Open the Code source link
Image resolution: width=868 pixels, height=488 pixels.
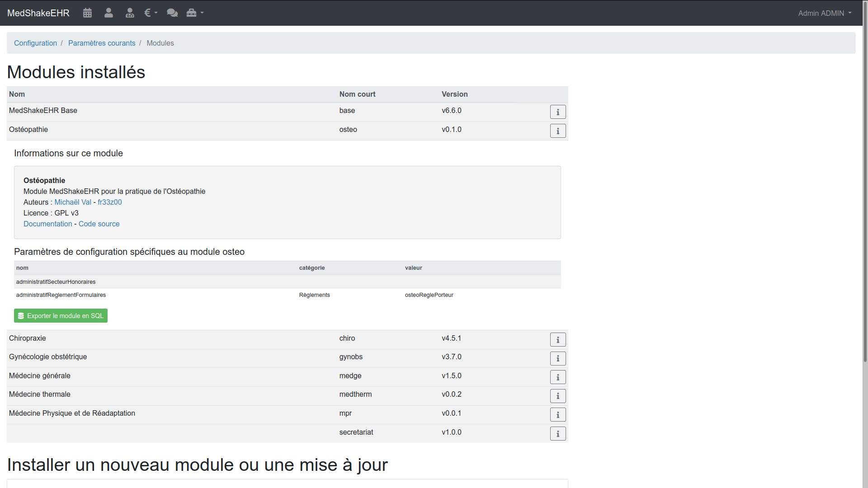[x=99, y=224]
